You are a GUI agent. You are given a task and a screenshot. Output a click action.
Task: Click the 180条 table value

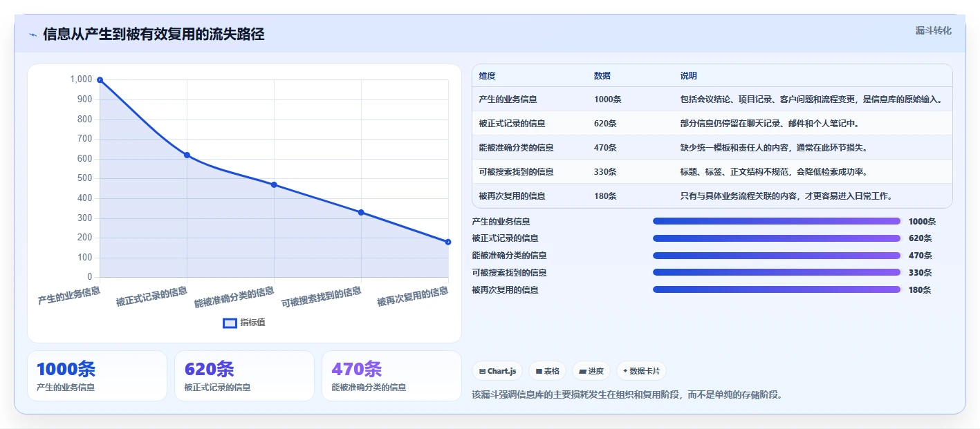[x=605, y=196]
